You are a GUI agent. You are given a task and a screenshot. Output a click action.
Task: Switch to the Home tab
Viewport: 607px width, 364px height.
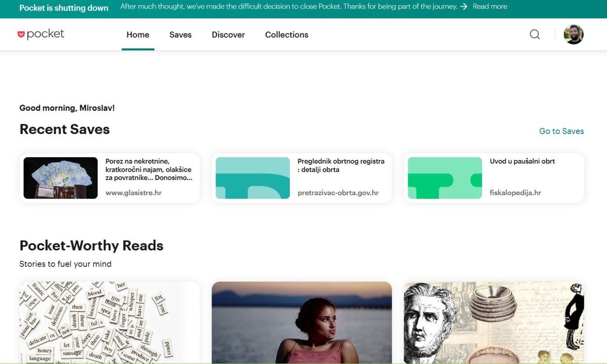pos(138,35)
